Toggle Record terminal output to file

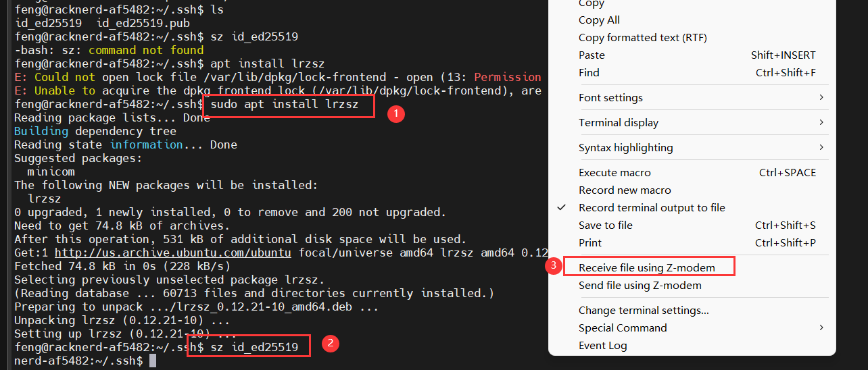(652, 208)
